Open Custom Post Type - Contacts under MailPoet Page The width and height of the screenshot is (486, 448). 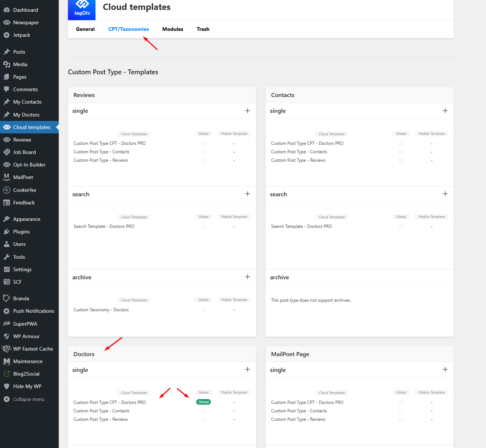(299, 411)
